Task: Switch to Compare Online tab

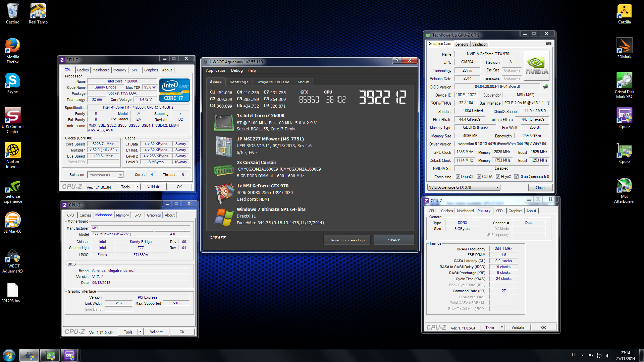Action: pos(273,82)
